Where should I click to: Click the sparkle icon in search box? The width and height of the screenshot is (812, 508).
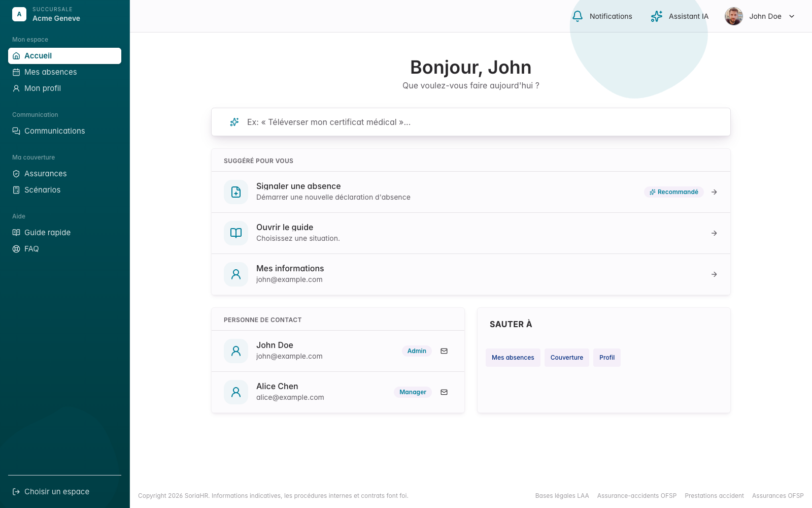click(x=234, y=122)
